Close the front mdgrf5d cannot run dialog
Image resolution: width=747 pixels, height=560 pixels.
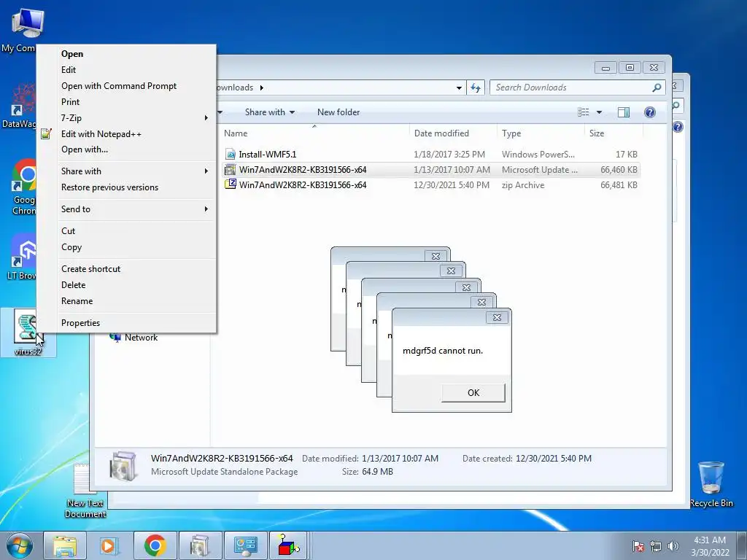pyautogui.click(x=497, y=318)
